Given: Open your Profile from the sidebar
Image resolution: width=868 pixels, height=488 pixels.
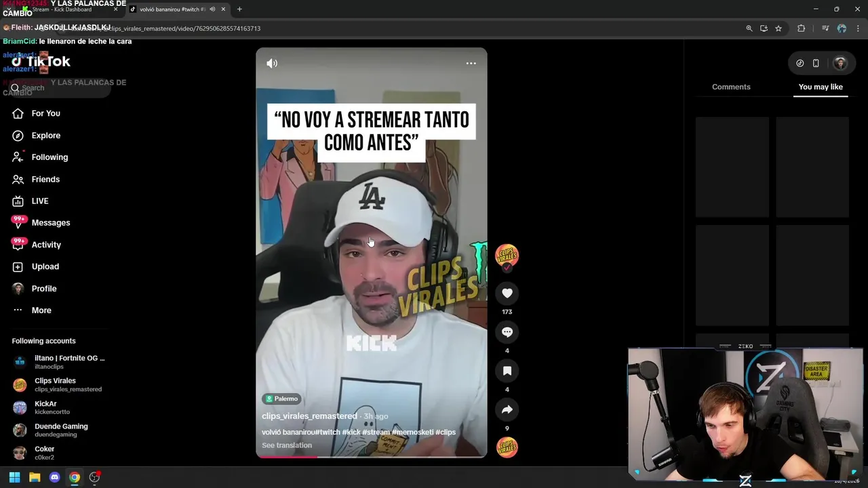Looking at the screenshot, I should point(44,289).
